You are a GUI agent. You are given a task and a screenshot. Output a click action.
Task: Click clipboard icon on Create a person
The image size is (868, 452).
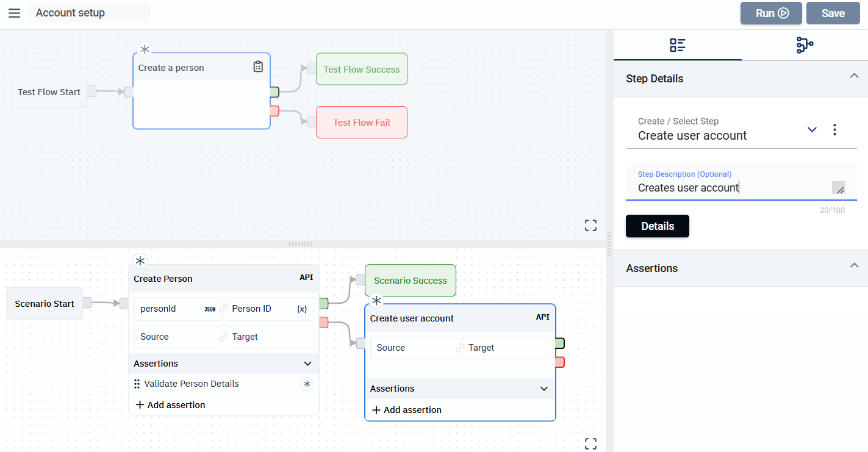pyautogui.click(x=258, y=67)
